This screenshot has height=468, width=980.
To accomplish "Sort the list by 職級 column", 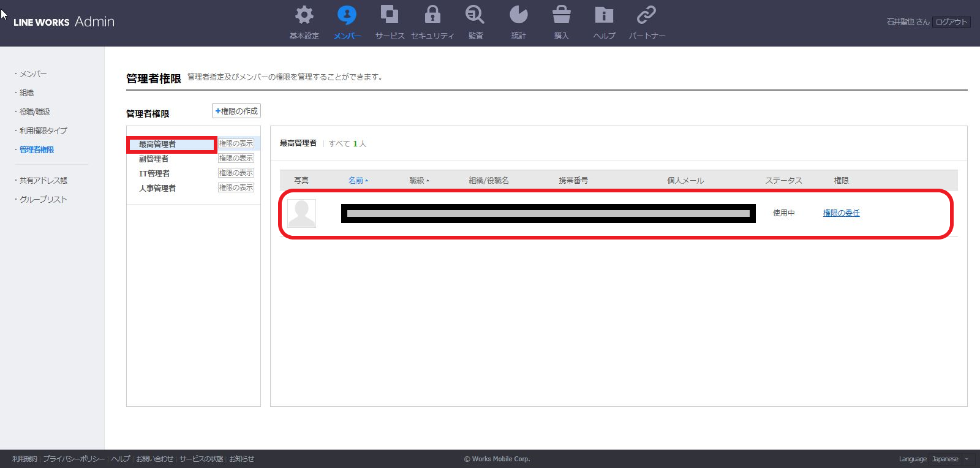I will click(x=419, y=181).
